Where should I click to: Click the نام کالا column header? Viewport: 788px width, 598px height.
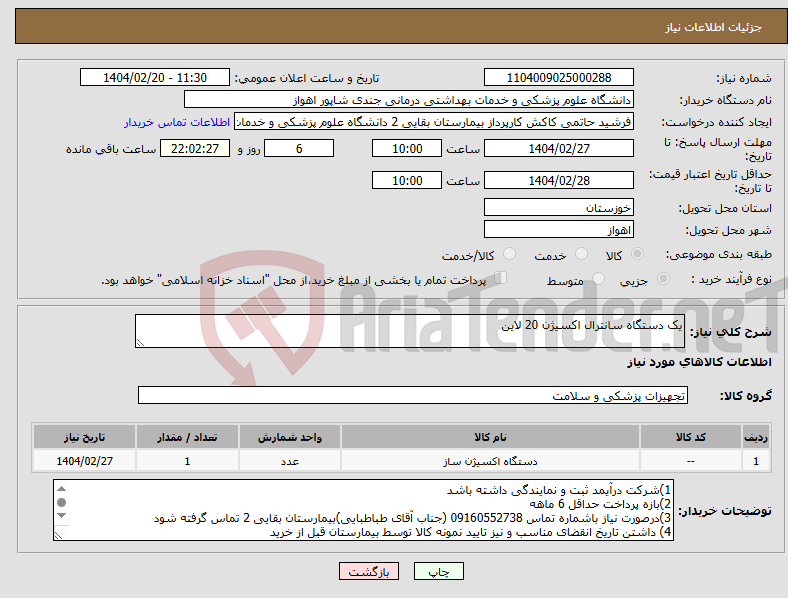point(490,437)
